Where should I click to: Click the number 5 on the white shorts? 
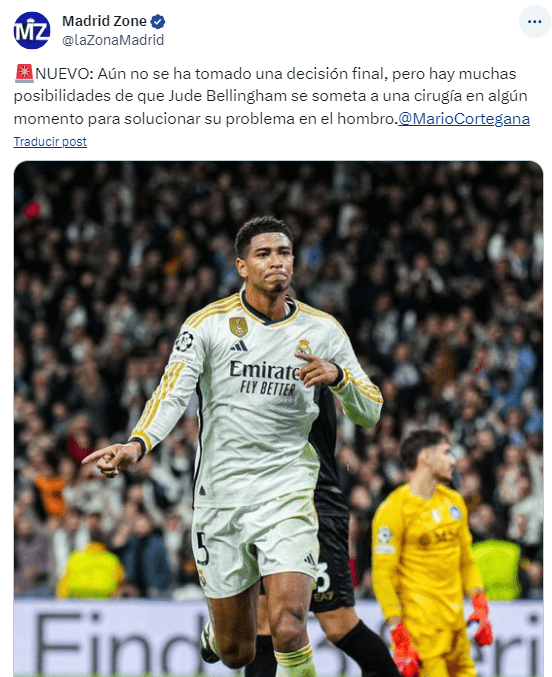click(x=202, y=548)
